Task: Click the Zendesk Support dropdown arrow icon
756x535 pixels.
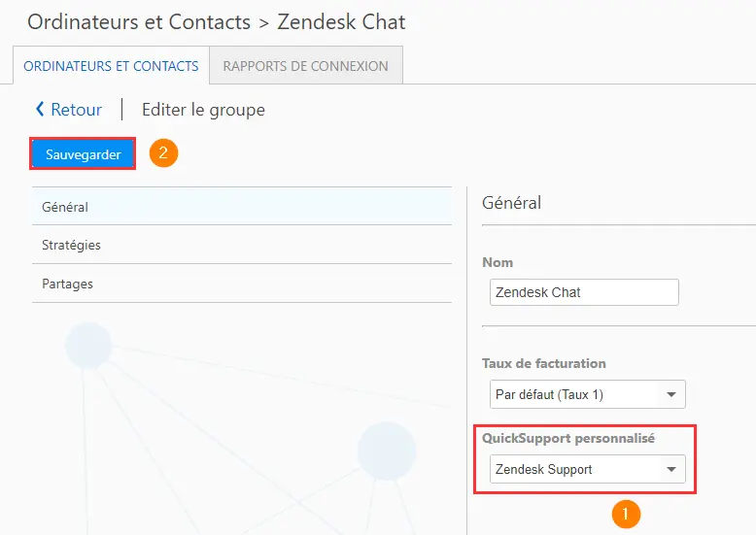Action: coord(670,469)
